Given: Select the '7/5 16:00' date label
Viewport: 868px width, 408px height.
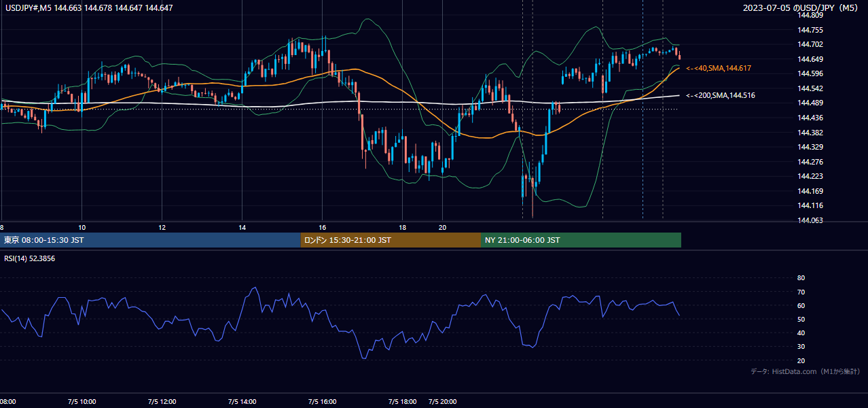Looking at the screenshot, I should [322, 402].
